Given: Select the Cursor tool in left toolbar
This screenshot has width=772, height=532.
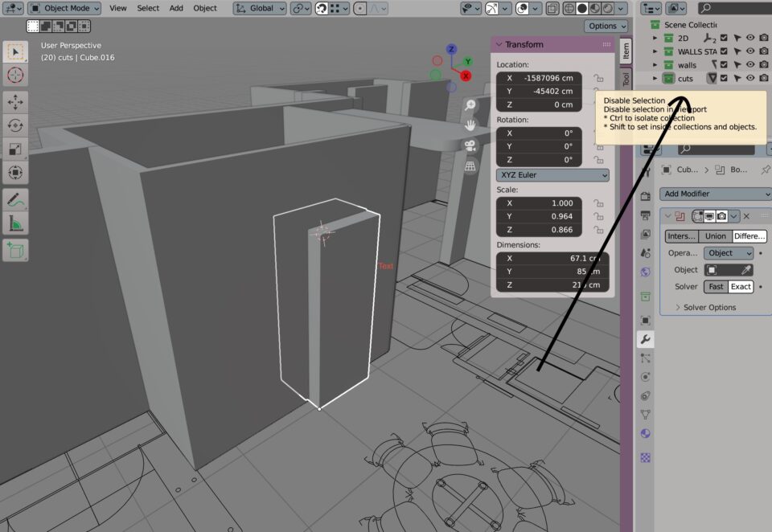Looking at the screenshot, I should (x=15, y=76).
